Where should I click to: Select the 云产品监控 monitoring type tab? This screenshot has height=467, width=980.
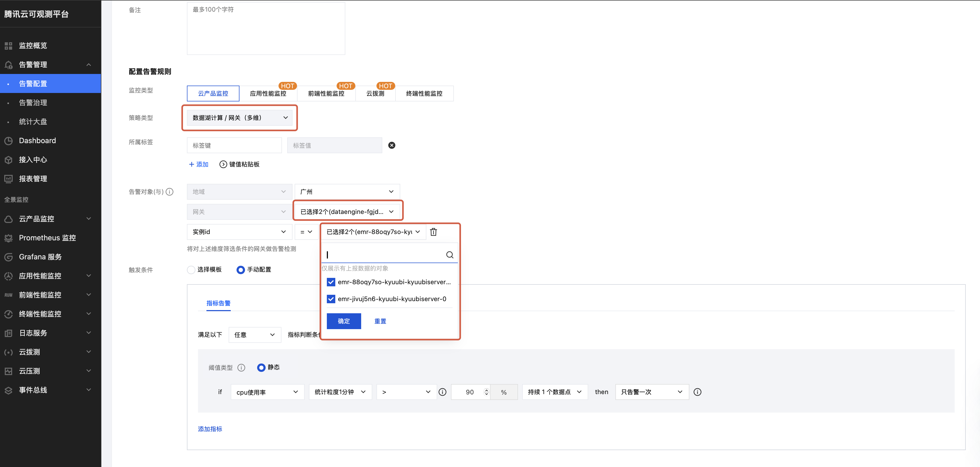(213, 94)
